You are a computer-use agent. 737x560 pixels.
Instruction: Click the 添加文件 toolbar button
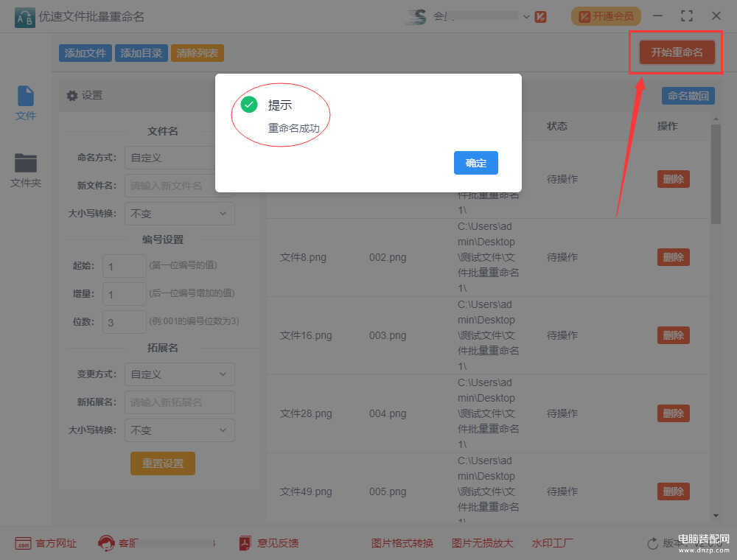coord(85,53)
